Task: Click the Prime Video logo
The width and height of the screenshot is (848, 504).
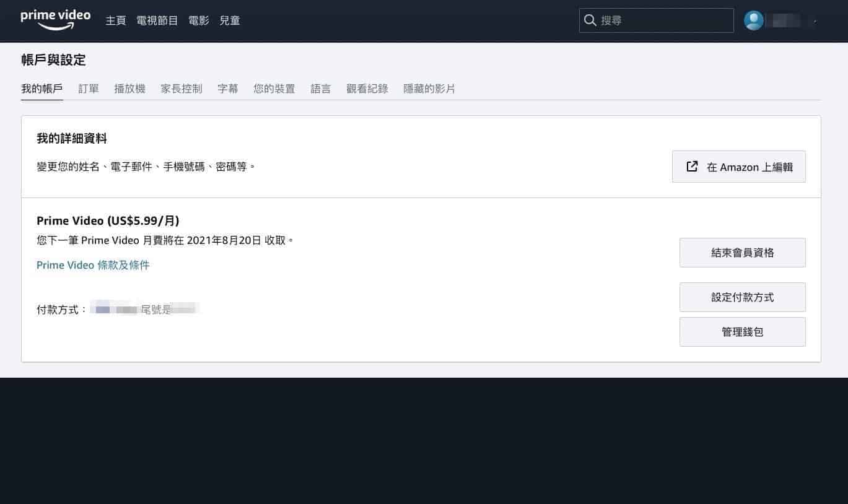Action: tap(56, 20)
